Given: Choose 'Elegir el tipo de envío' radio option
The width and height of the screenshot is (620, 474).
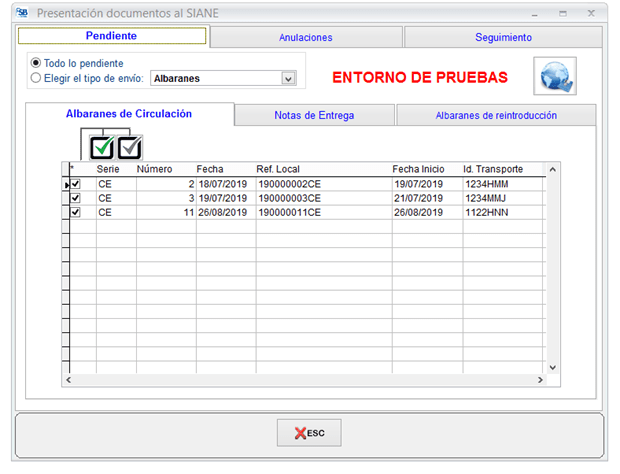Looking at the screenshot, I should pyautogui.click(x=37, y=77).
